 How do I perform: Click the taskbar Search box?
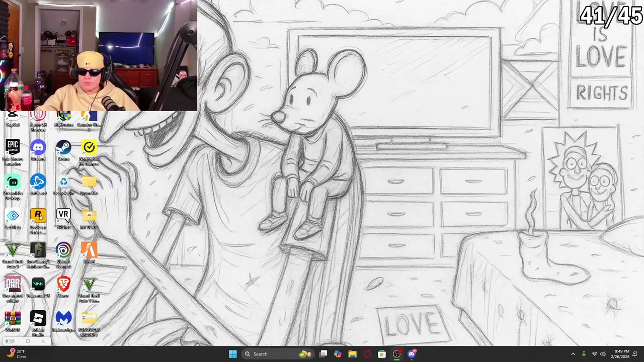tap(278, 354)
